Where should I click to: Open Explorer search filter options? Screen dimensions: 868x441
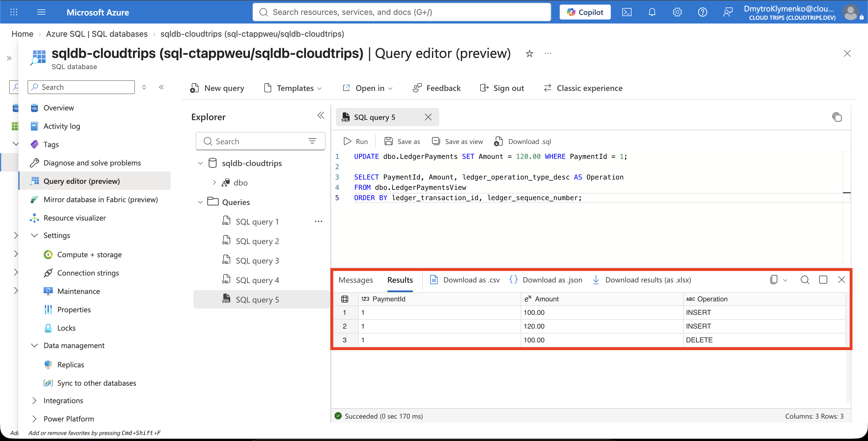tap(312, 141)
